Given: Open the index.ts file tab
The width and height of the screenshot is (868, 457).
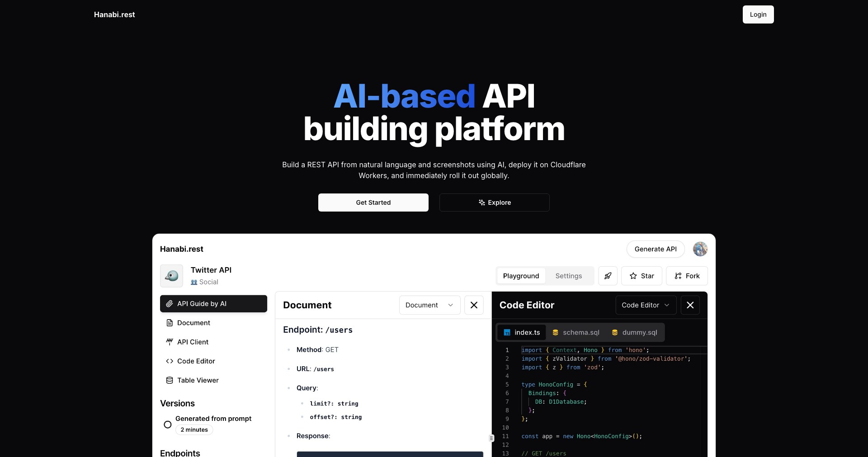Looking at the screenshot, I should point(522,332).
